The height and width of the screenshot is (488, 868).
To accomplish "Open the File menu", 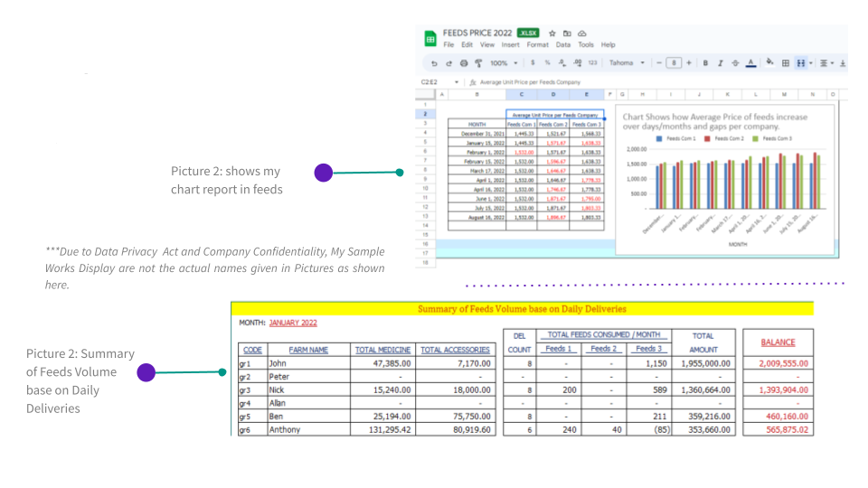I will (448, 45).
